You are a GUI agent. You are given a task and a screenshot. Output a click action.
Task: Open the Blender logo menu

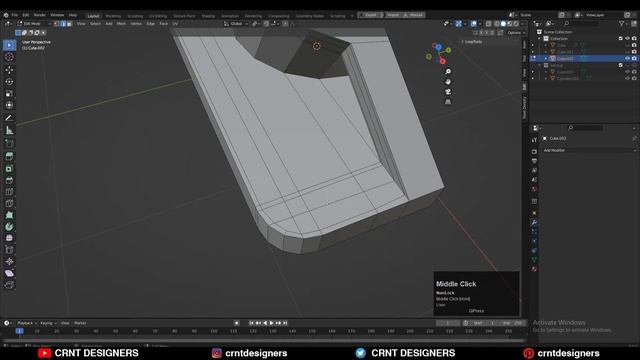(6, 15)
